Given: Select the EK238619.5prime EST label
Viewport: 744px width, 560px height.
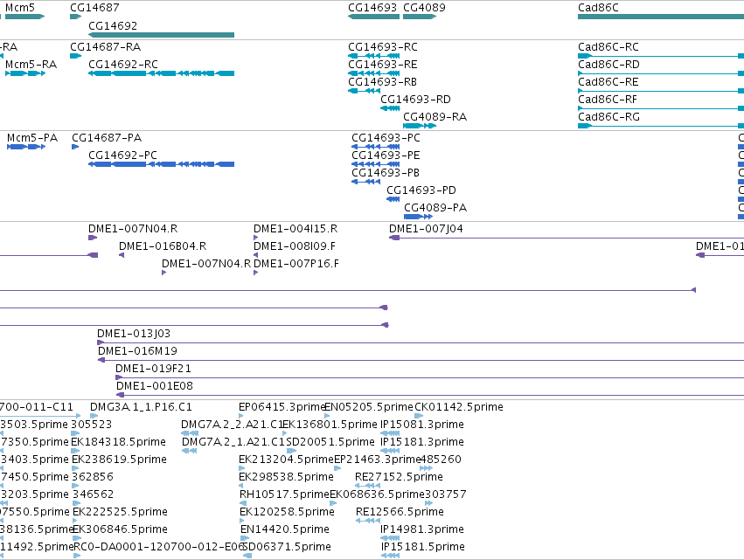Looking at the screenshot, I should (119, 460).
